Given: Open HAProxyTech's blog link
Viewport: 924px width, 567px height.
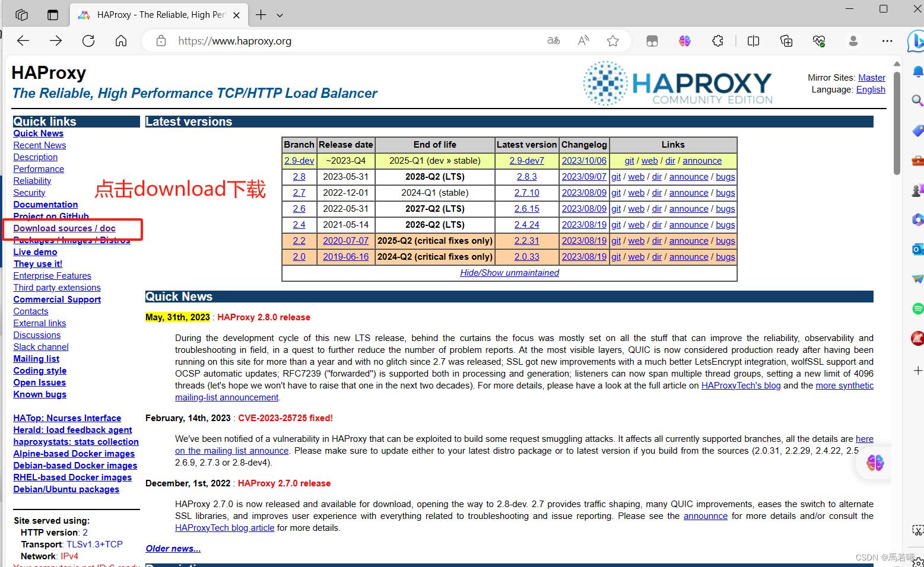Looking at the screenshot, I should click(741, 386).
